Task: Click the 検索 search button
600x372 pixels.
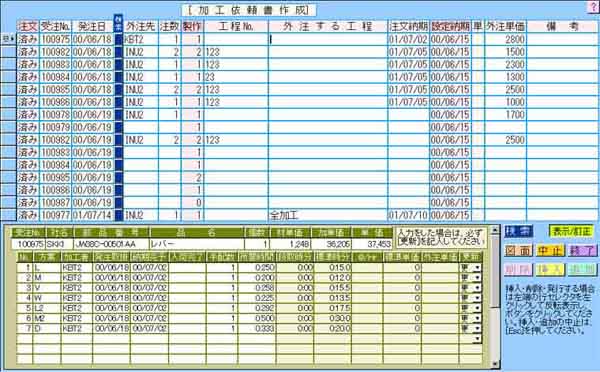Action: point(518,231)
